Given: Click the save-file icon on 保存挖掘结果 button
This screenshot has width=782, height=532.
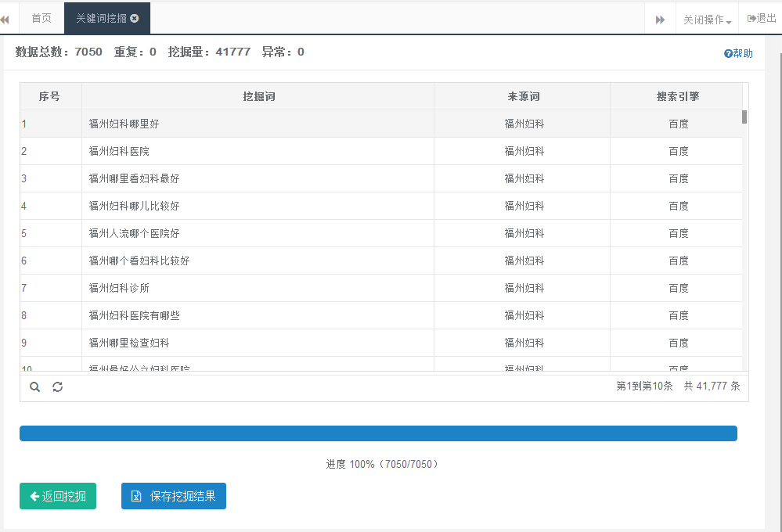Looking at the screenshot, I should (135, 495).
